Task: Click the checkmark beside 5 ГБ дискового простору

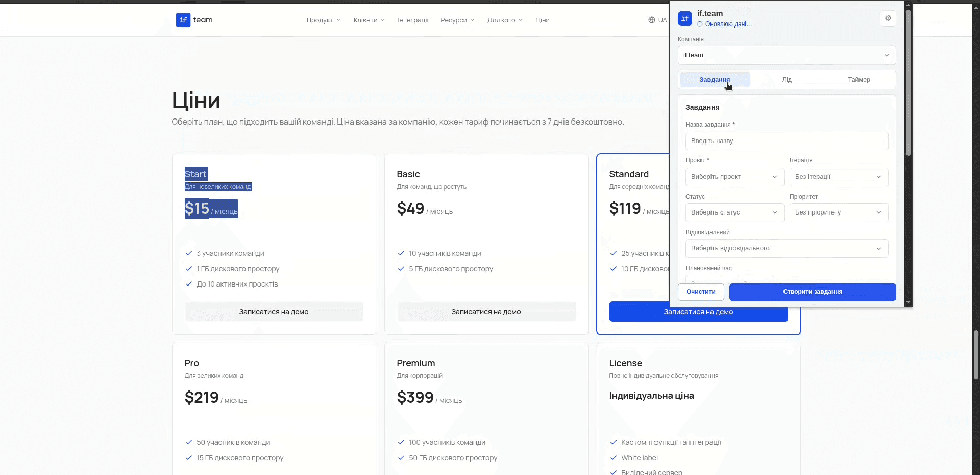Action: (401, 269)
